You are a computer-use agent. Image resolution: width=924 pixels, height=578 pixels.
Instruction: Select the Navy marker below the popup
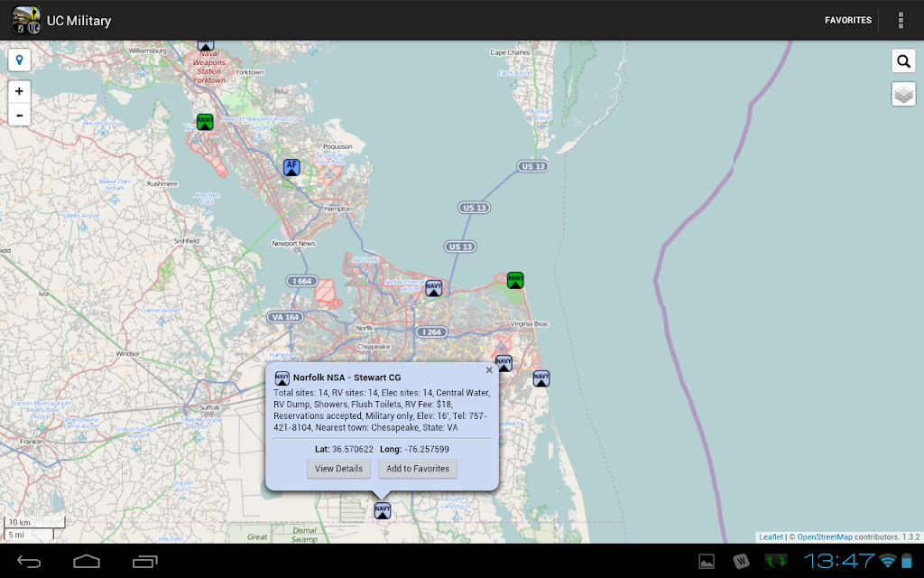(383, 511)
